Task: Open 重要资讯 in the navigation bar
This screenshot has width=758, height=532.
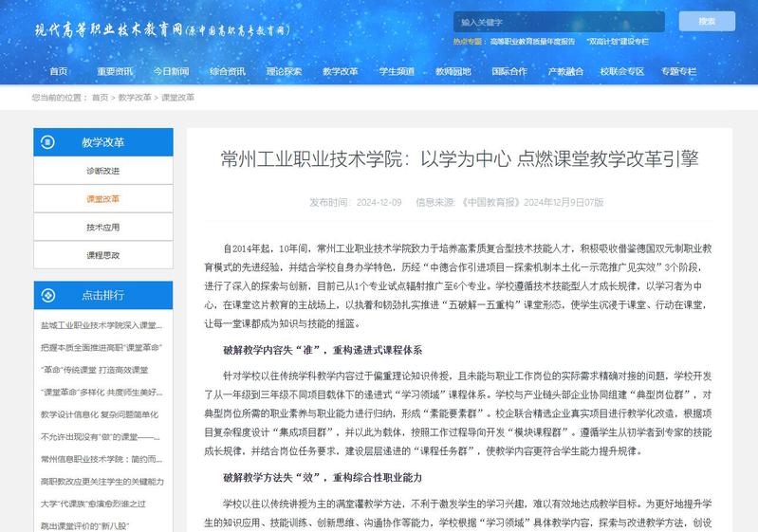Action: [x=114, y=71]
